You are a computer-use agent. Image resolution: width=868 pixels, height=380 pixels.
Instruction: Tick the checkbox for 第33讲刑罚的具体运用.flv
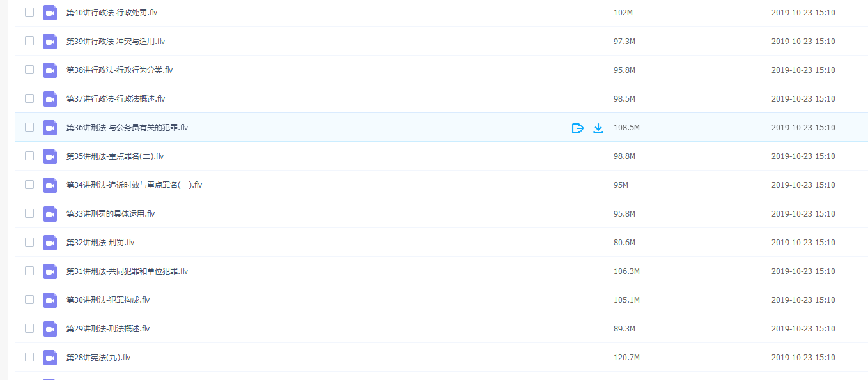tap(29, 213)
